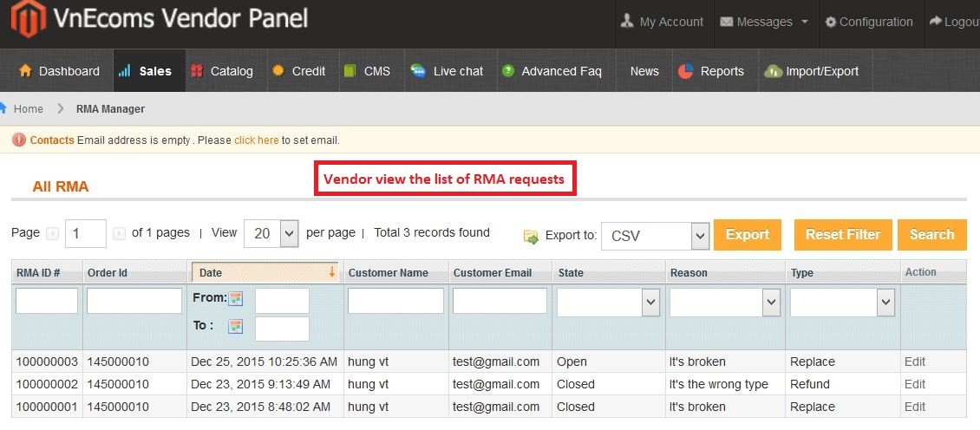Open the From date calendar picker
The image size is (980, 430).
pos(235,298)
